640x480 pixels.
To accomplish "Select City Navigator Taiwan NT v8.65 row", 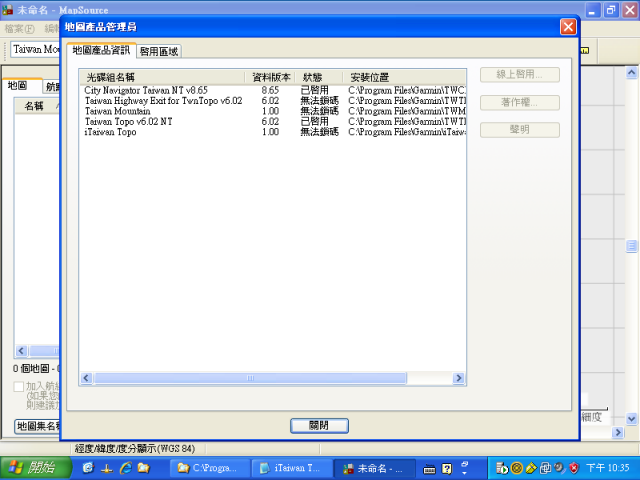I will [x=273, y=90].
